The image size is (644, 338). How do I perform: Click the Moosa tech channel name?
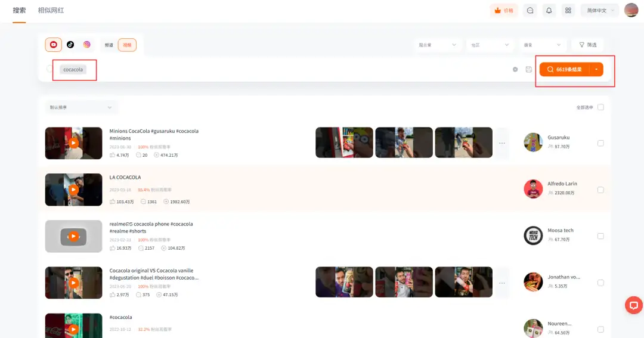561,230
